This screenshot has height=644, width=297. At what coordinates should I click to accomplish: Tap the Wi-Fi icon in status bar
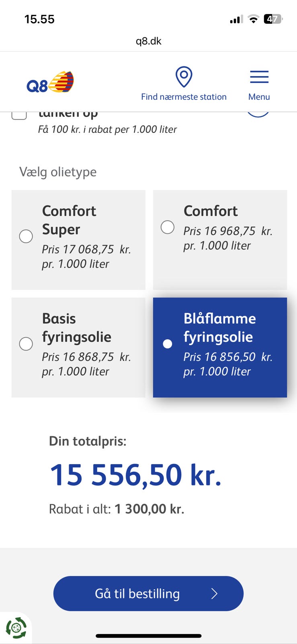253,19
